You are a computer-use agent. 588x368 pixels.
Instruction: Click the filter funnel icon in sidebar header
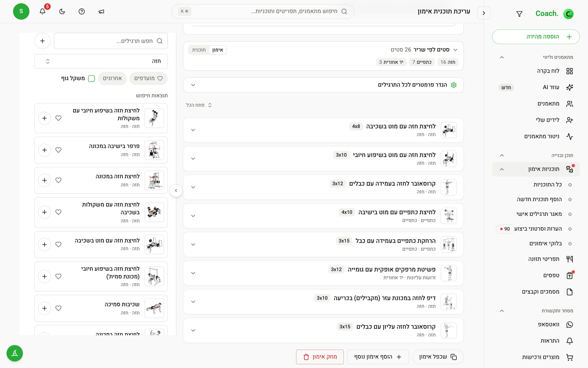(x=519, y=14)
